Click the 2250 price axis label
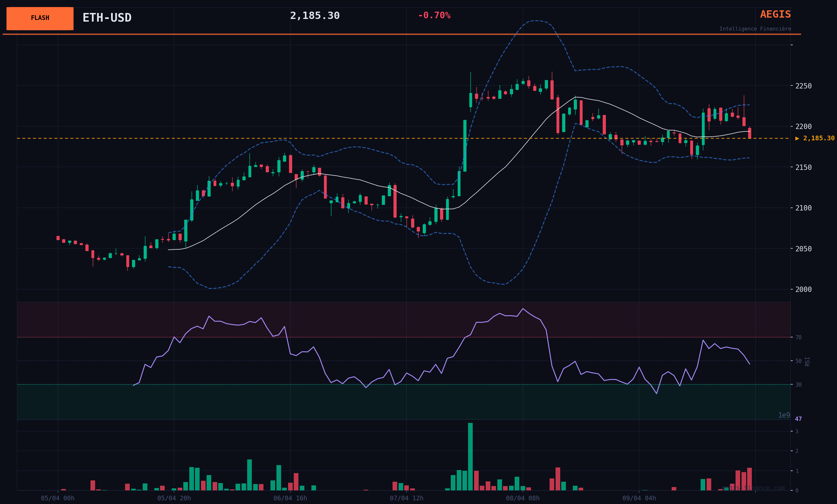 pos(803,86)
